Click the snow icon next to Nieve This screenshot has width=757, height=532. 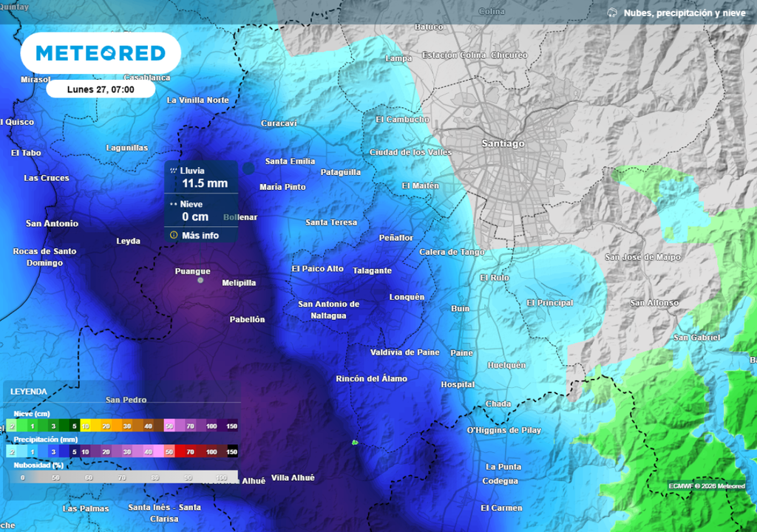click(173, 204)
